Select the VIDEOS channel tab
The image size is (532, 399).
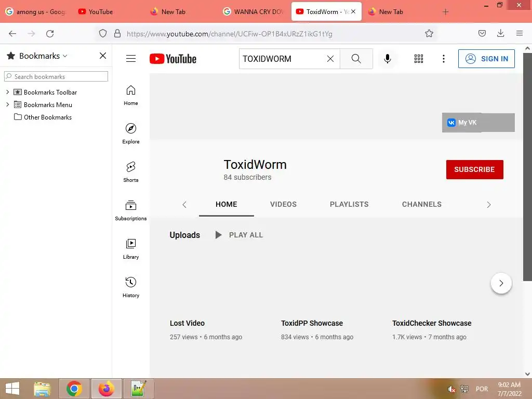click(x=283, y=204)
